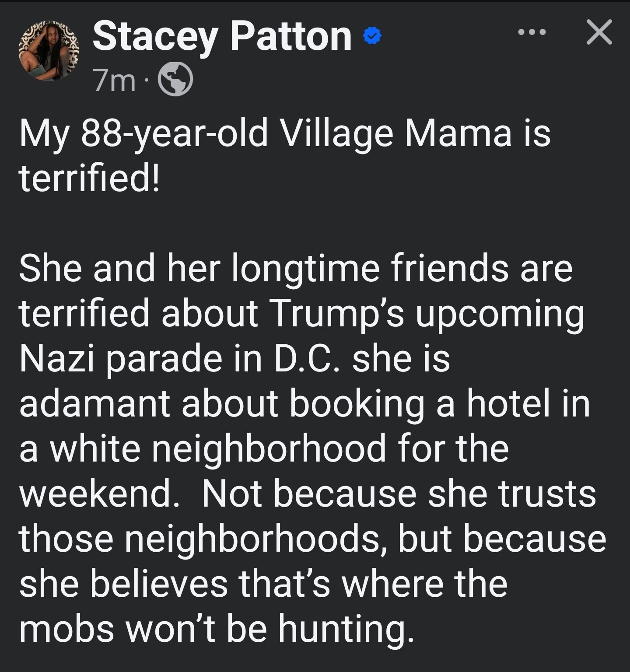The height and width of the screenshot is (672, 630).
Task: Click the word "terrified!" ending the first paragraph
Action: pyautogui.click(x=90, y=178)
